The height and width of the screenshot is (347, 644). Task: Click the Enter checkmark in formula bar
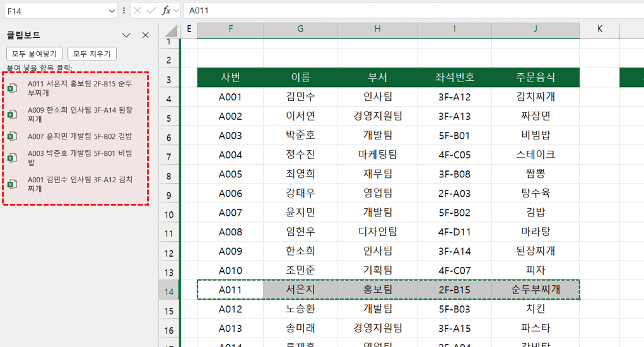(151, 11)
